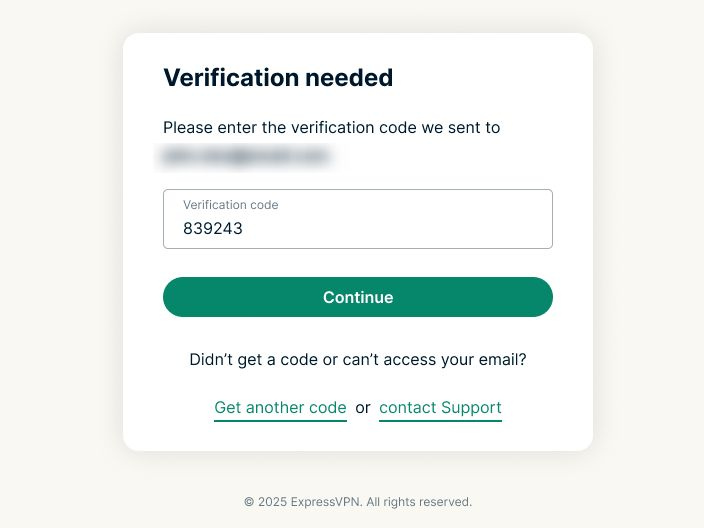Screen dimensions: 704x528
Task: Click the words "we sent to"
Action: (x=461, y=128)
